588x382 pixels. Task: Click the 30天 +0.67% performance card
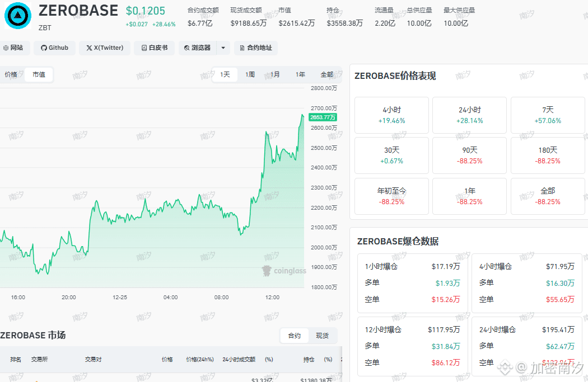(x=391, y=155)
